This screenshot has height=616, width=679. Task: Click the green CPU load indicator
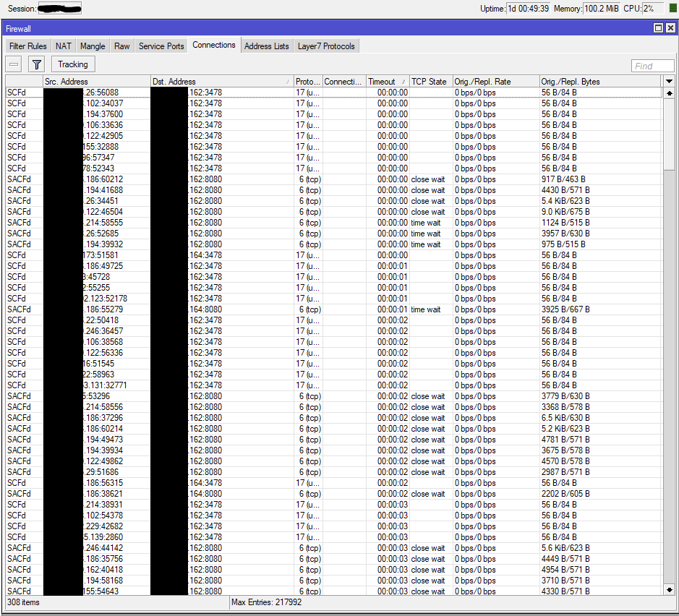(672, 9)
